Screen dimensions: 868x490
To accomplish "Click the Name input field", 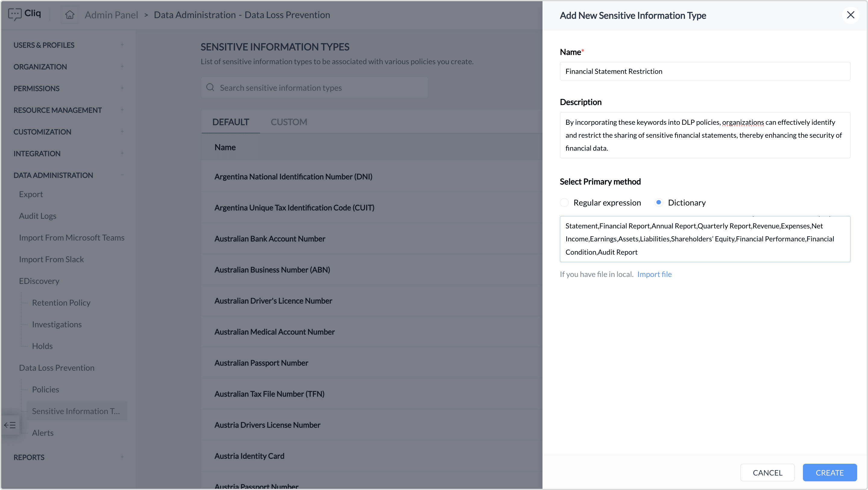I will coord(705,71).
